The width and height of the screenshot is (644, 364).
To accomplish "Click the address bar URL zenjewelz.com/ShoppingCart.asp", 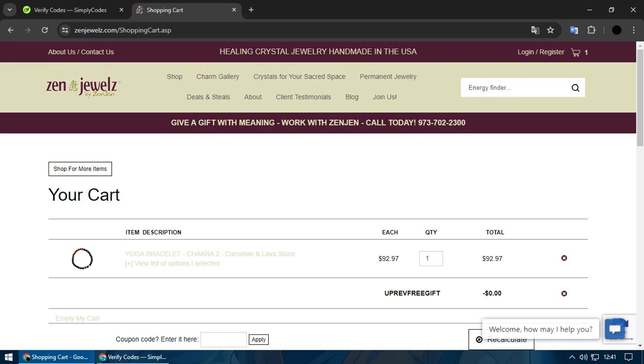I will pos(123,30).
